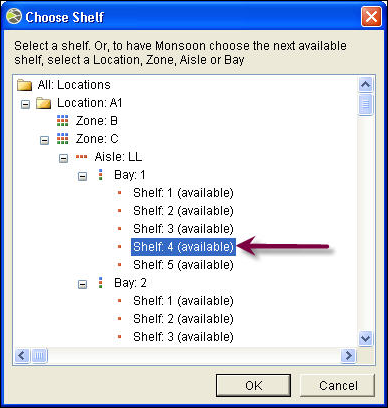Click the Zone: C grid icon
This screenshot has height=408, width=388.
point(62,139)
